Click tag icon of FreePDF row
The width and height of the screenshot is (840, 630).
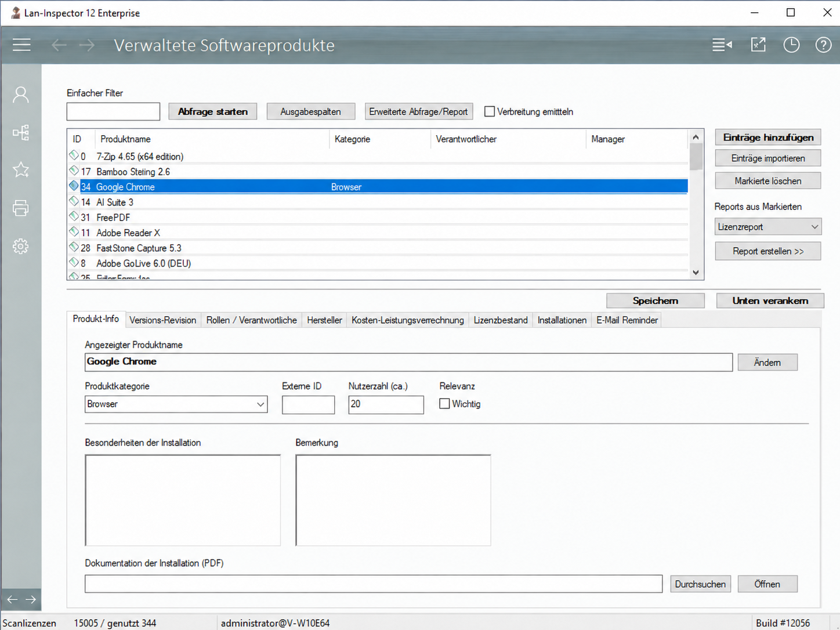(74, 216)
